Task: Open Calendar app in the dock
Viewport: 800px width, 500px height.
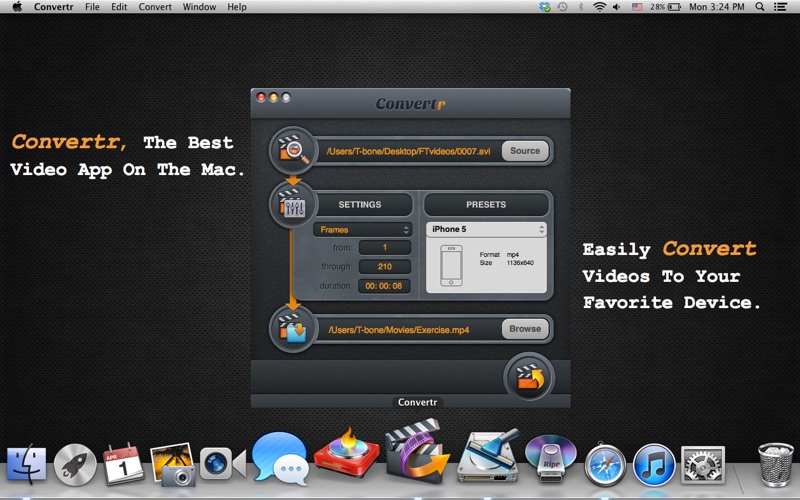Action: pos(123,464)
